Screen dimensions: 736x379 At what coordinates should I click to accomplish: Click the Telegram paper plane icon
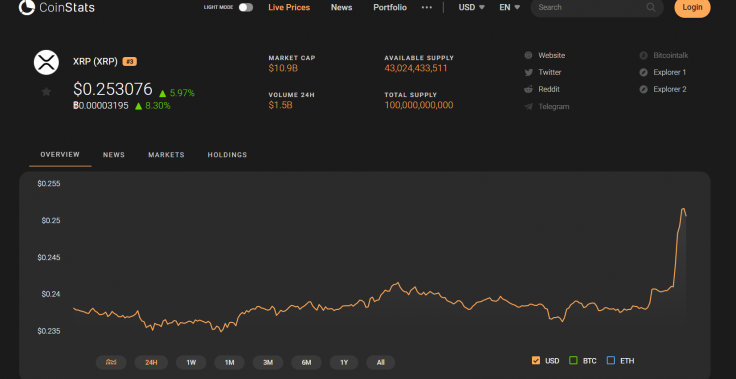click(x=529, y=107)
